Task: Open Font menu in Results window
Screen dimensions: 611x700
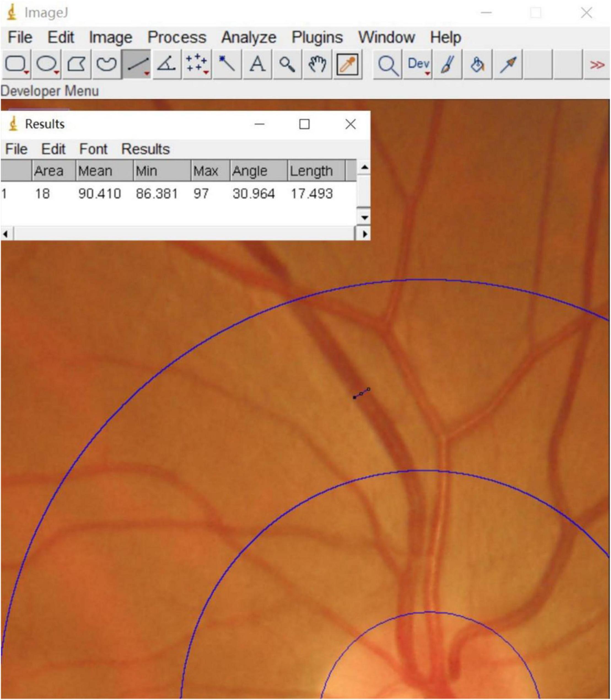Action: (93, 149)
